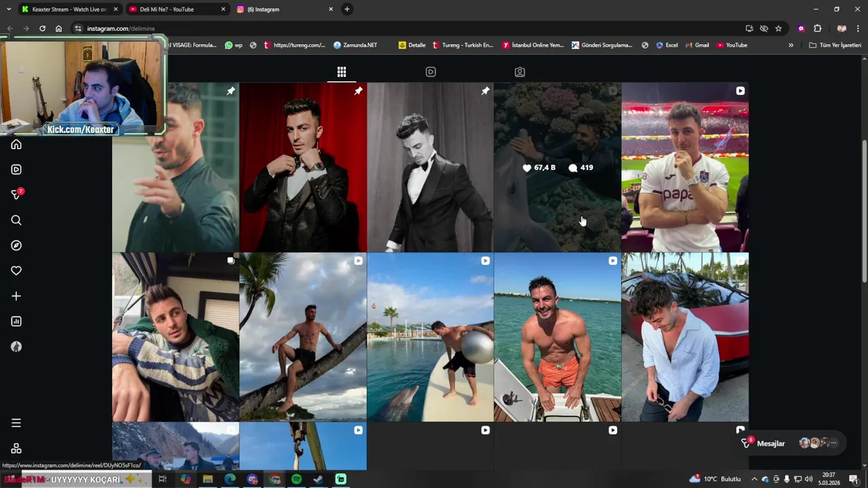Click the instagram.com/delimine address bar
This screenshot has width=868, height=488.
(407, 28)
